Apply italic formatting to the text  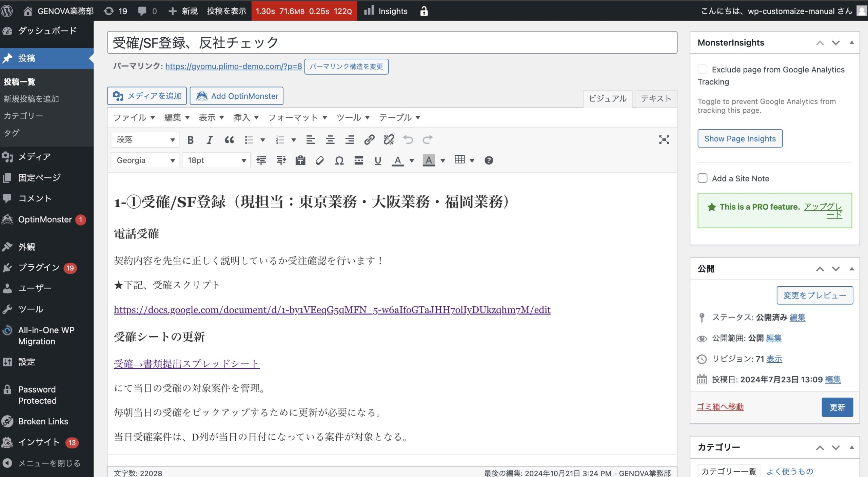pos(210,140)
